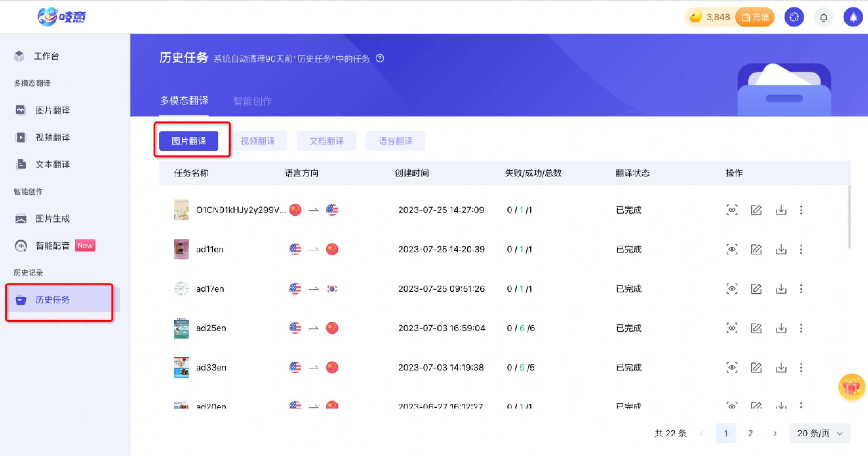The height and width of the screenshot is (456, 868).
Task: Switch to the 智能创作 tab
Action: (252, 101)
